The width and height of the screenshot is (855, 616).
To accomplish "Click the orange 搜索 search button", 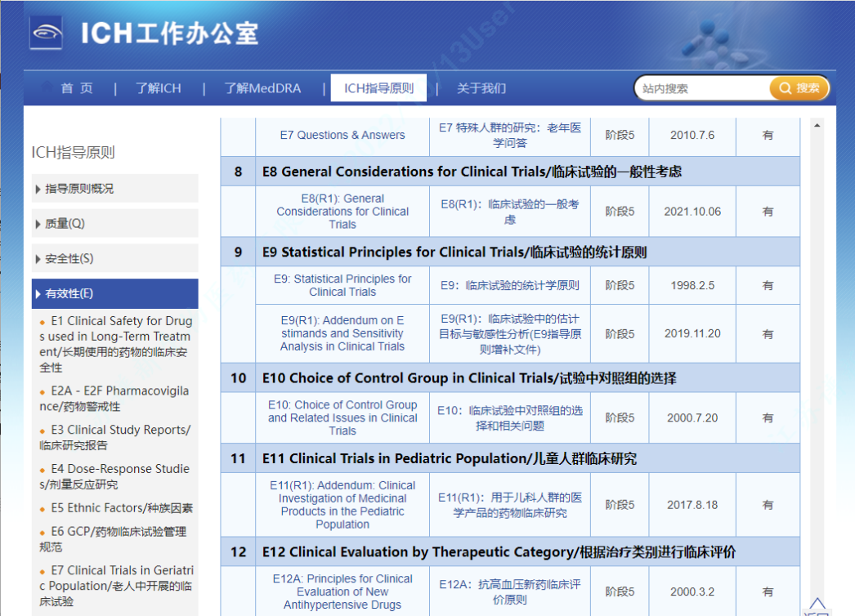I will pyautogui.click(x=799, y=87).
